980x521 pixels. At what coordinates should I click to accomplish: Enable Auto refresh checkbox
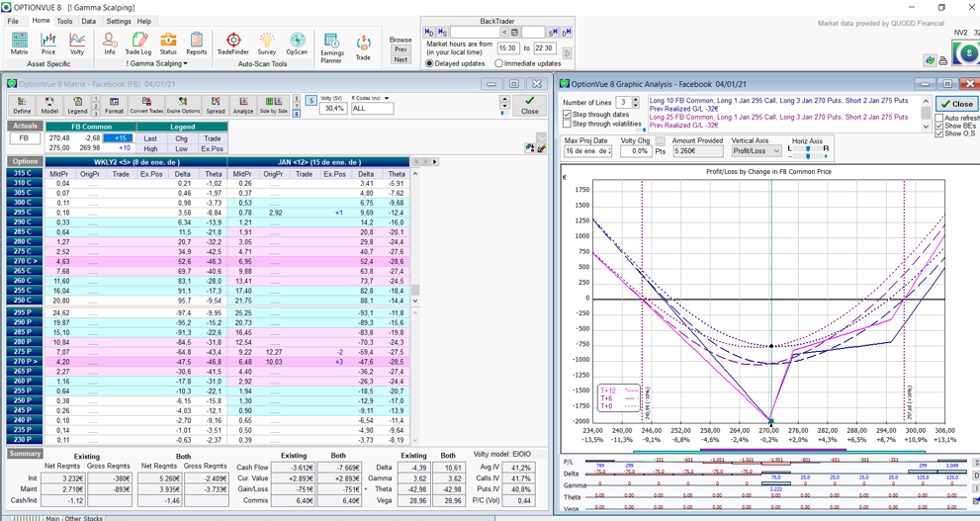(x=939, y=118)
